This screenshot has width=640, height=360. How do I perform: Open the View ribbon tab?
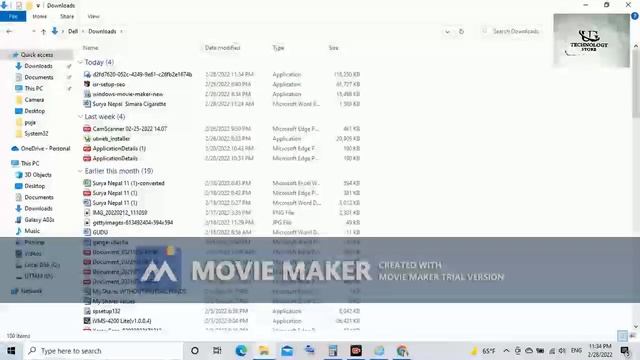click(x=93, y=16)
